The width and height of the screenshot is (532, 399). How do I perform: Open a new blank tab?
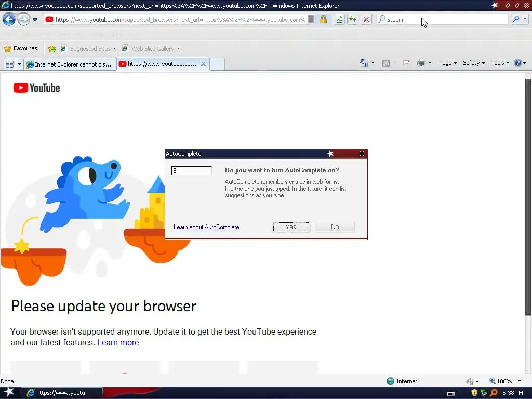click(217, 64)
